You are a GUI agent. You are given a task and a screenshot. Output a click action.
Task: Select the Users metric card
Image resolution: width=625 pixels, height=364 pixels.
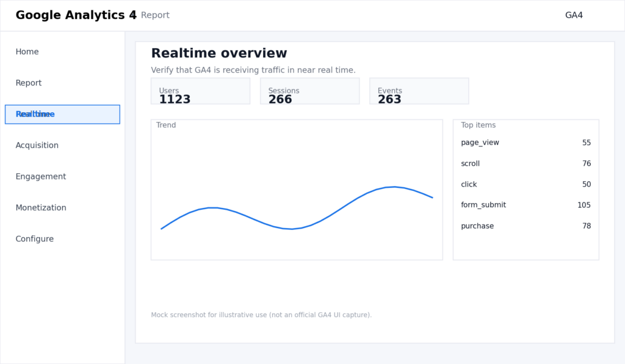pyautogui.click(x=200, y=91)
